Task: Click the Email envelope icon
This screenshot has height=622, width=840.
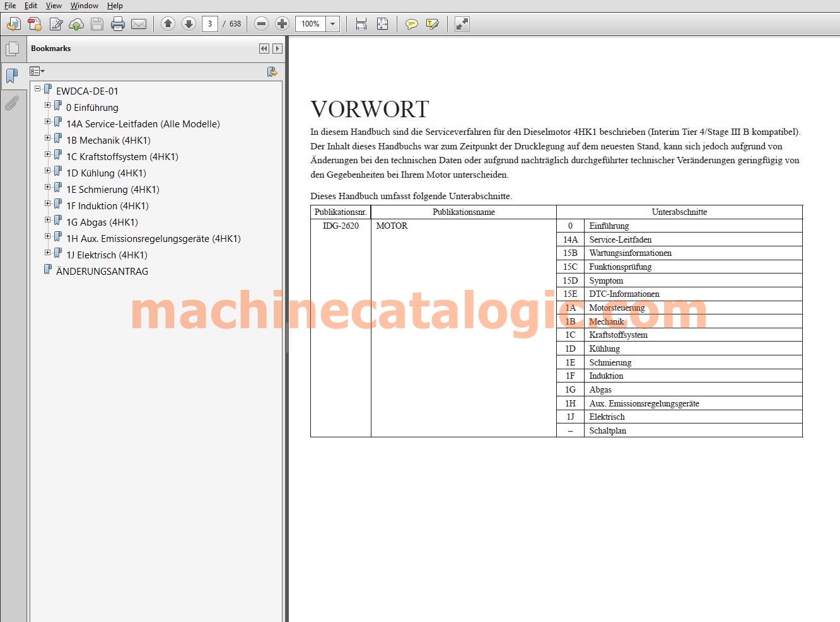Action: click(x=139, y=24)
